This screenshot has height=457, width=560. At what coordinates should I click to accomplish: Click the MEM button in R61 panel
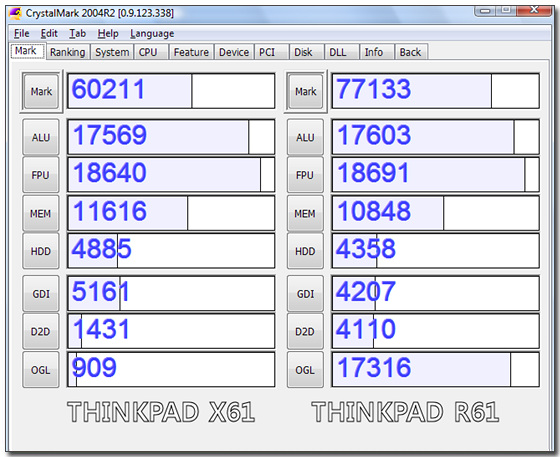[x=305, y=214]
